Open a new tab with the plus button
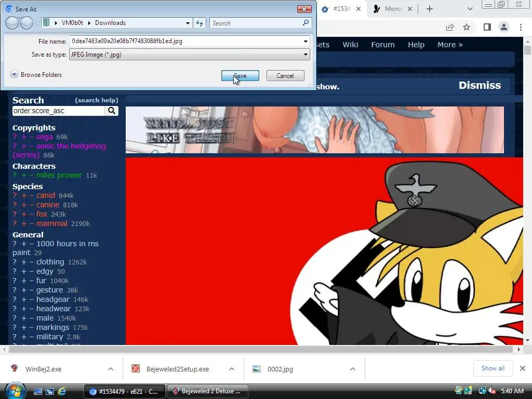Viewport: 532px width, 399px height. click(x=430, y=9)
